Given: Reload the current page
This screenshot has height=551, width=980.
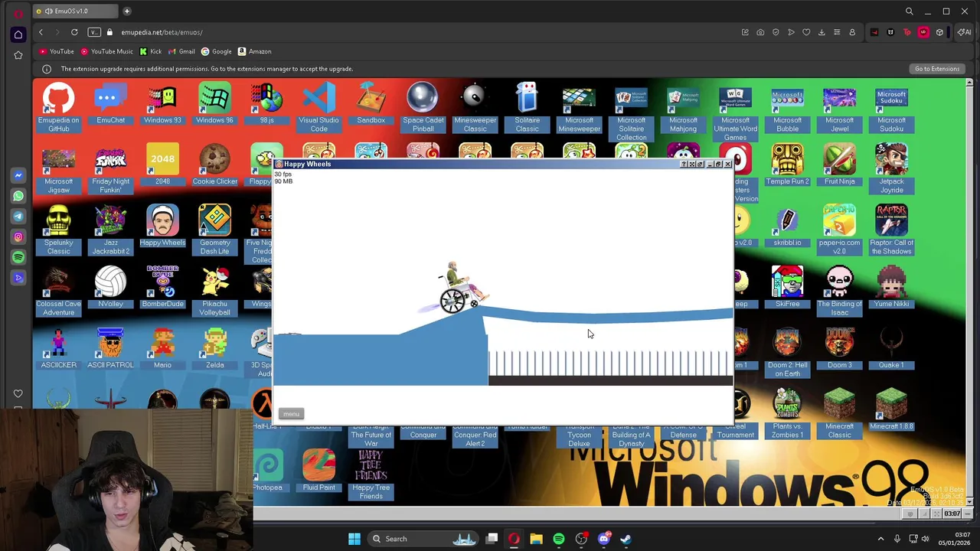Looking at the screenshot, I should [74, 32].
